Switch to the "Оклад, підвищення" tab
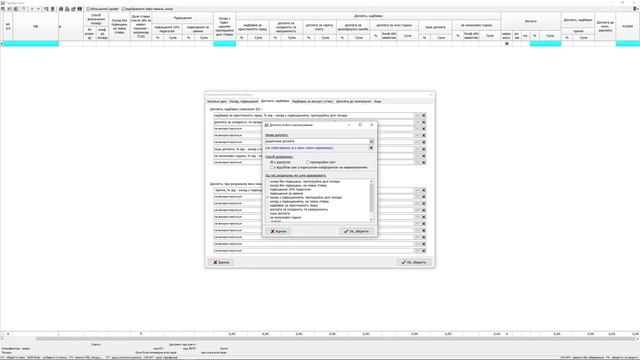Image resolution: width=640 pixels, height=360 pixels. (x=244, y=101)
